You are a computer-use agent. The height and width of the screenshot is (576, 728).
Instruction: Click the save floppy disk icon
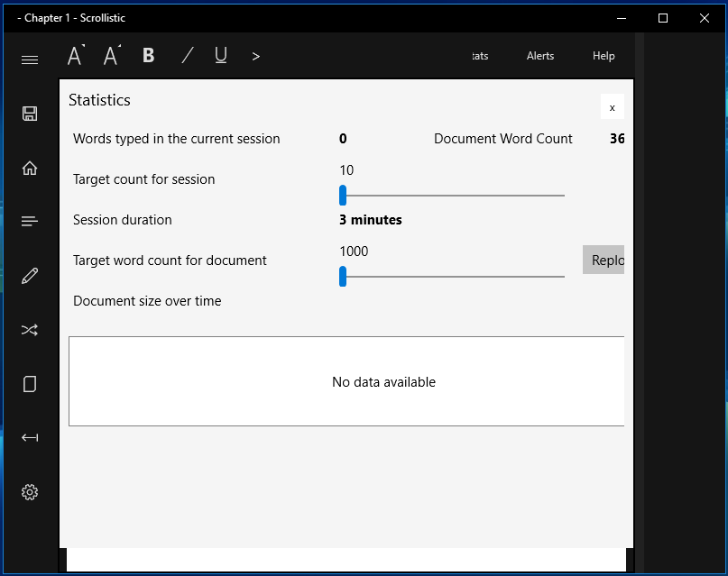30,114
